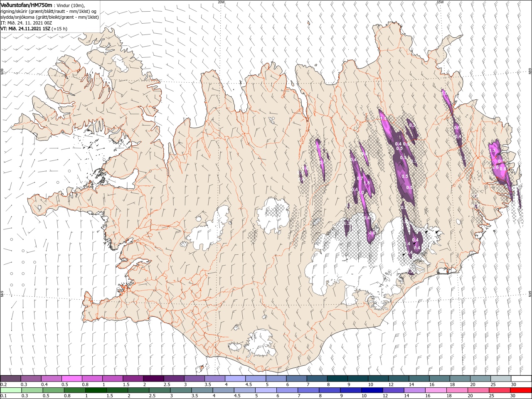This screenshot has height=399, width=532.
Task: Click upper legend swatch between 3 and 3.5
Action: click(x=194, y=378)
